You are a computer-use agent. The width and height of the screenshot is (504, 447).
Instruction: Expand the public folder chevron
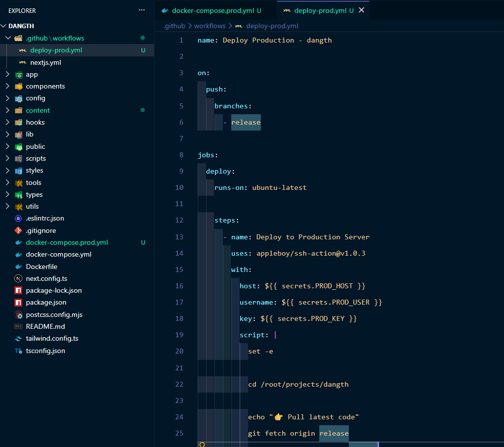[7, 146]
